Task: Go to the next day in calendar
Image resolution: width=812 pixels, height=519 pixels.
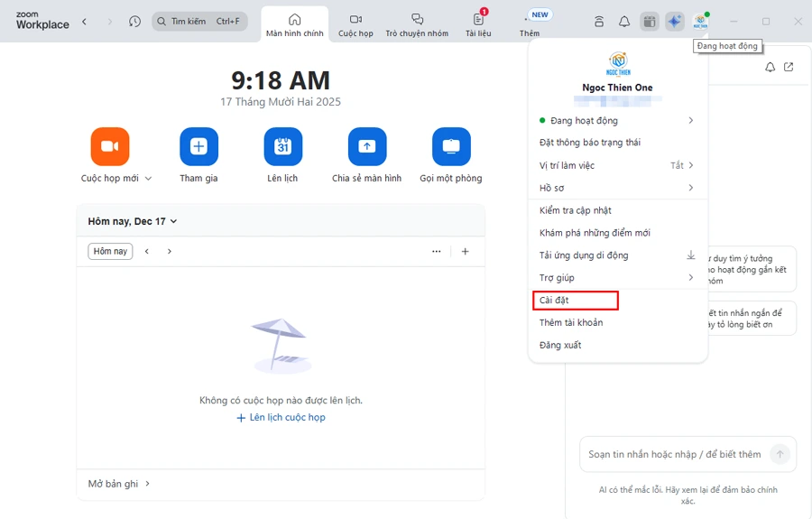Action: pyautogui.click(x=170, y=251)
